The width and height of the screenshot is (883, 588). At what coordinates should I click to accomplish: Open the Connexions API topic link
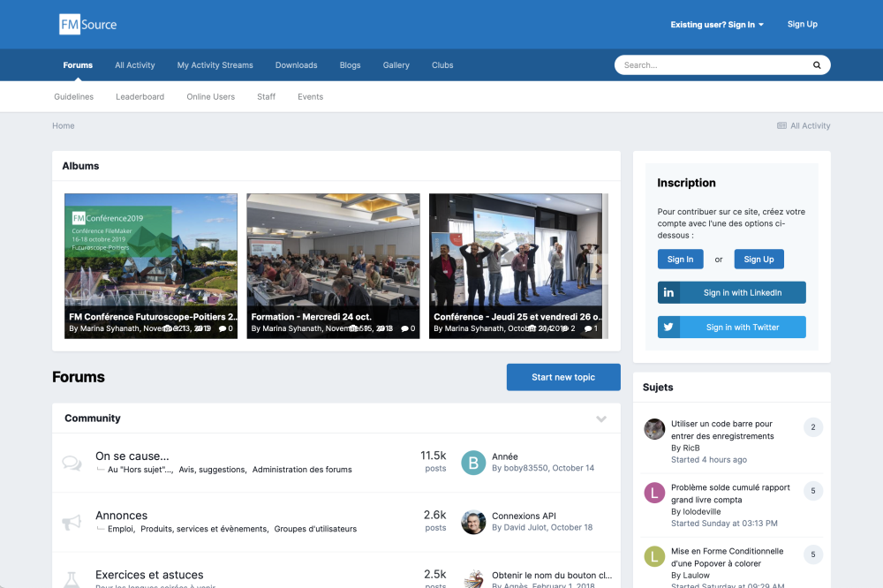[524, 516]
